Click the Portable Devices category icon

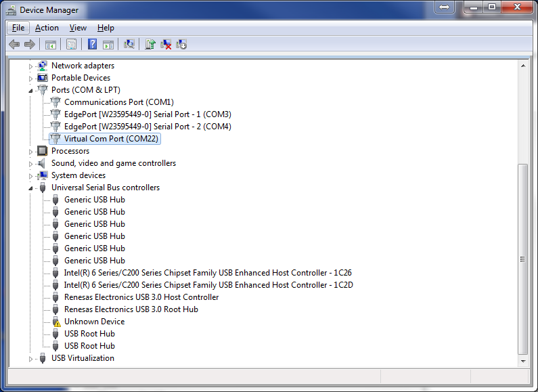click(x=43, y=78)
